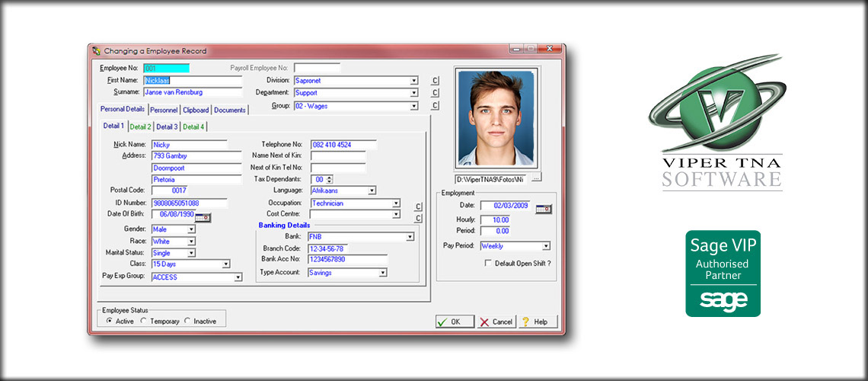Viewport: 868px width, 381px height.
Task: Open the Type Account dropdown
Action: pos(382,273)
